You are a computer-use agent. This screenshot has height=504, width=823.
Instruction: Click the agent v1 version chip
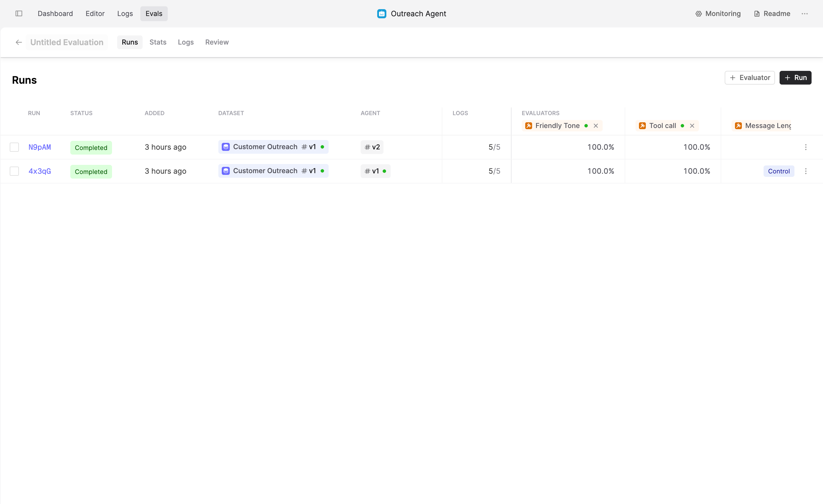click(x=375, y=171)
